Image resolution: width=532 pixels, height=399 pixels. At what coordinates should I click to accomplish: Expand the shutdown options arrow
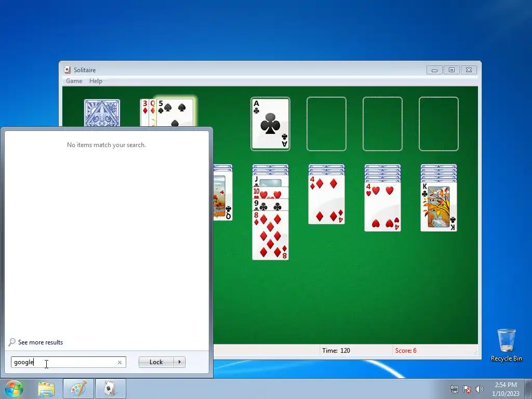click(x=179, y=362)
